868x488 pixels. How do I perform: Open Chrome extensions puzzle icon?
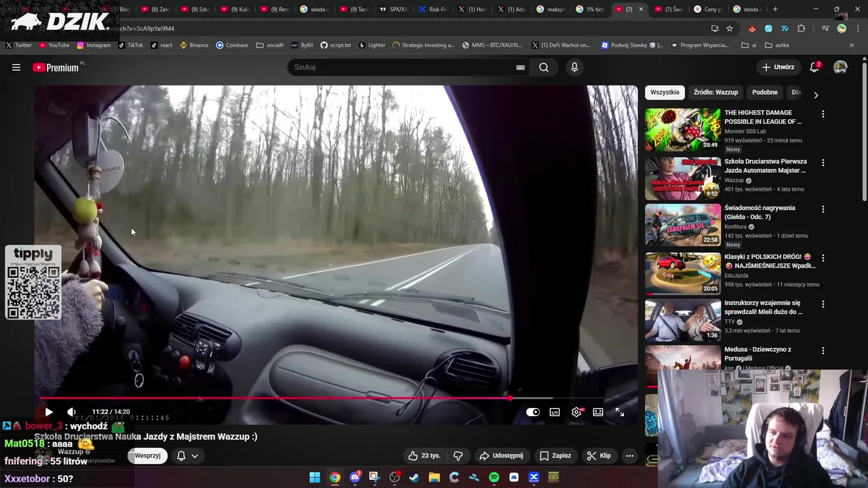pos(802,28)
